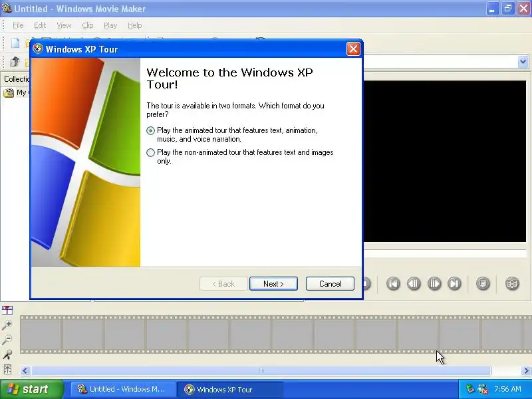The height and width of the screenshot is (399, 532).
Task: Select the non-animated tour radio option
Action: click(x=151, y=153)
